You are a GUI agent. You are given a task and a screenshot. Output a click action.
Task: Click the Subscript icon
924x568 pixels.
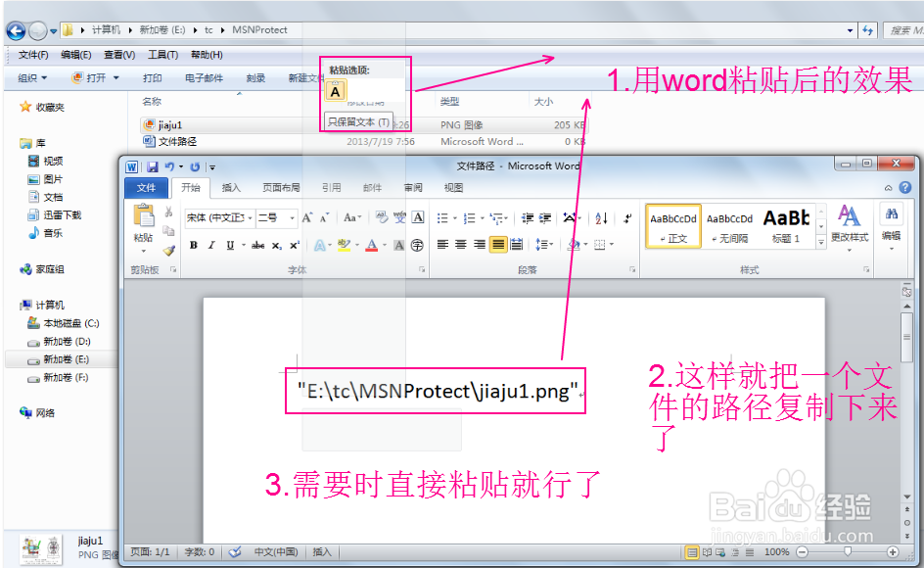pos(276,246)
